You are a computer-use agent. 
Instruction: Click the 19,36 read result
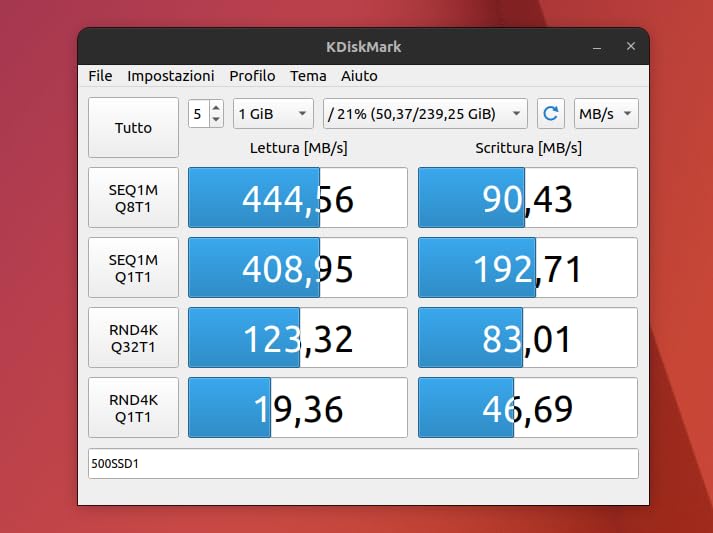tap(298, 408)
